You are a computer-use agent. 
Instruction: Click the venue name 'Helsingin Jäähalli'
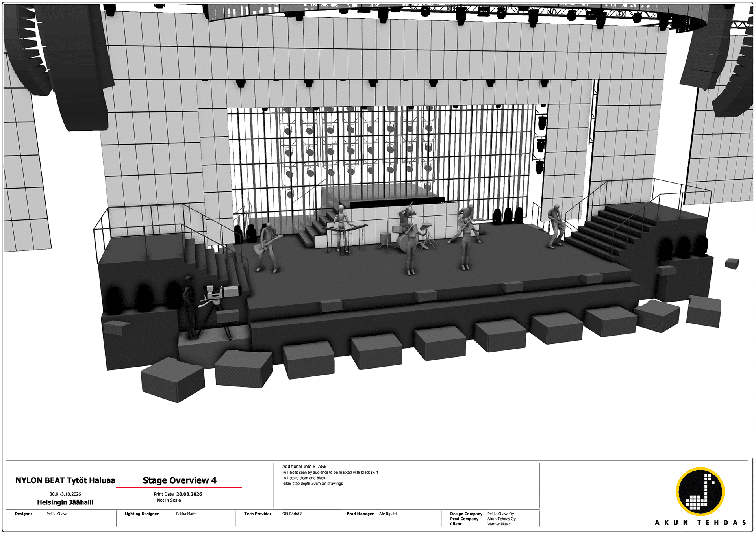pyautogui.click(x=65, y=502)
